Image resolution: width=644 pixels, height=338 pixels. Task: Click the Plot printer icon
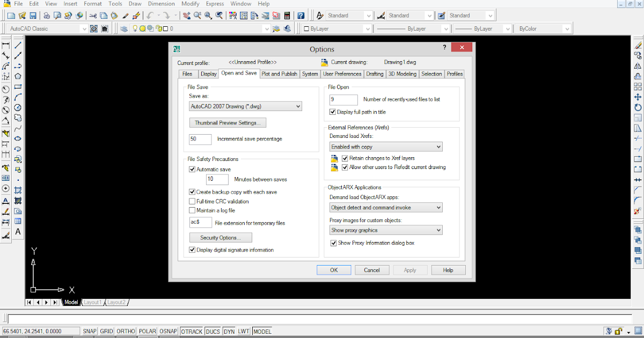pos(47,16)
